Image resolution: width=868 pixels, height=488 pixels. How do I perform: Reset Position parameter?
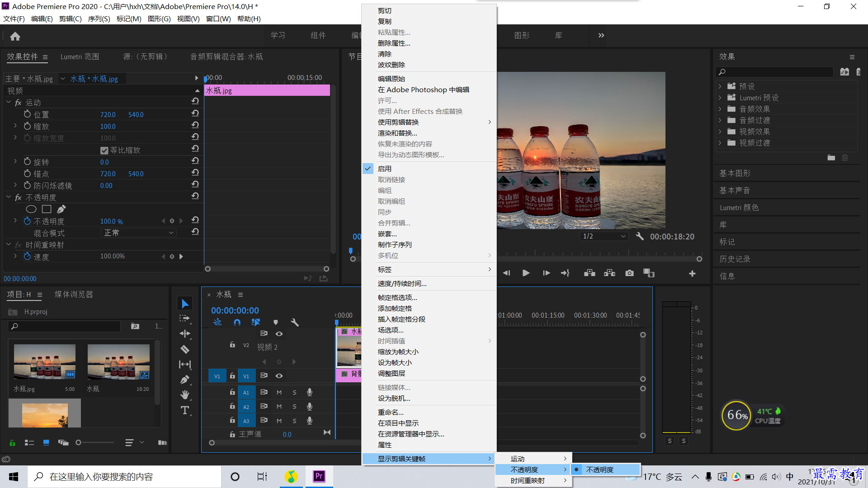[x=195, y=113]
